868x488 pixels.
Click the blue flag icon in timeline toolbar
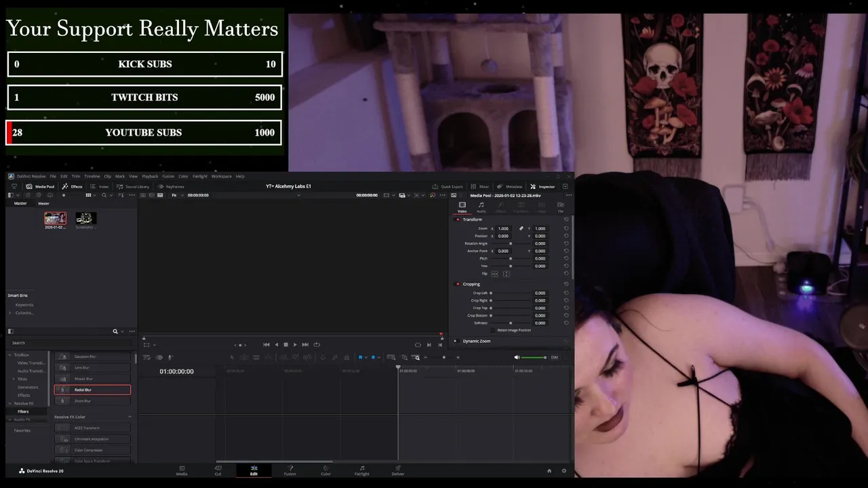(360, 357)
